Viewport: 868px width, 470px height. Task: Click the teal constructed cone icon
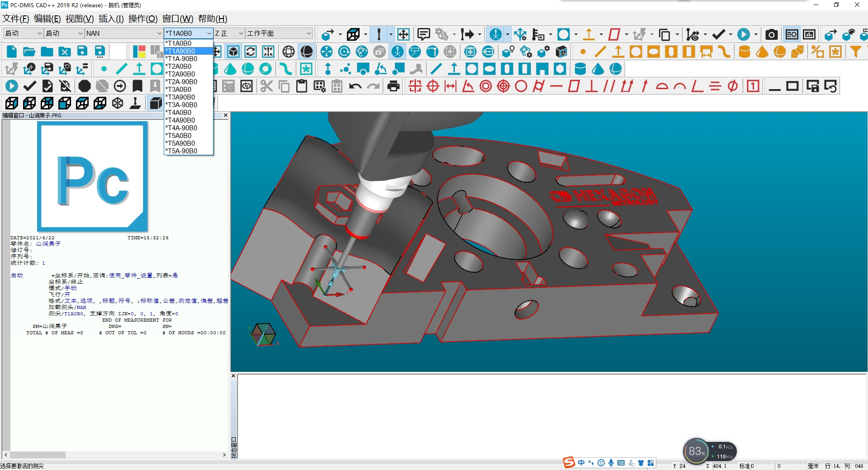click(230, 69)
